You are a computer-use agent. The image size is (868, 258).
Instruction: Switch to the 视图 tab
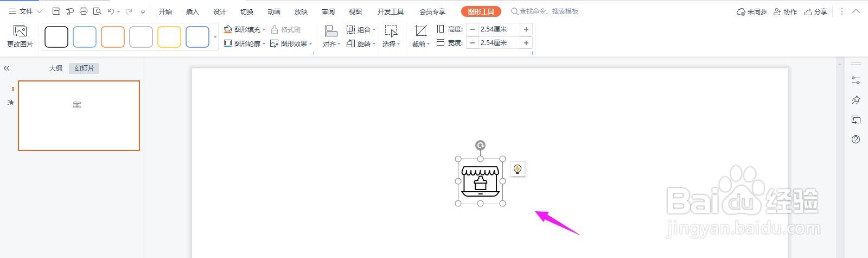coord(355,11)
